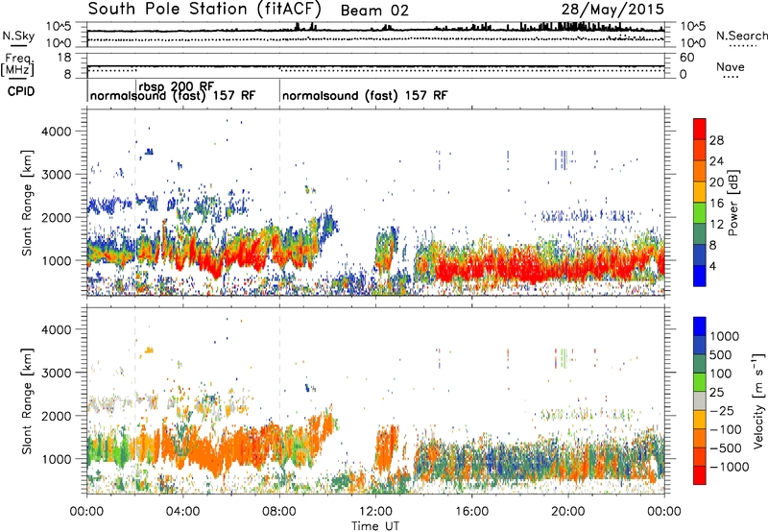Select the "CPID" row label
Image resolution: width=768 pixels, height=532 pixels.
click(x=21, y=91)
